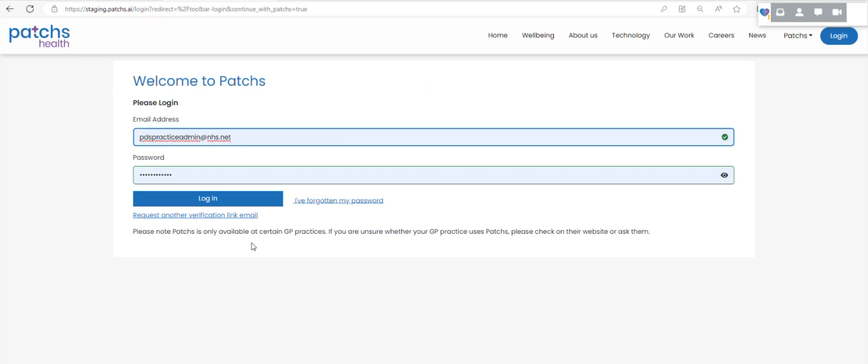The image size is (868, 364).
Task: Open the News section
Action: click(757, 35)
